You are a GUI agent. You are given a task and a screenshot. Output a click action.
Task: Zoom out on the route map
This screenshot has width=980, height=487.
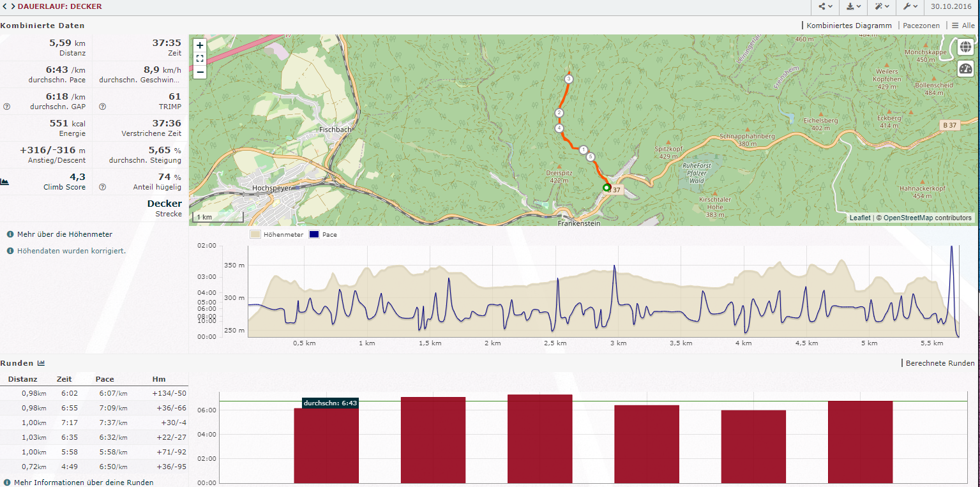(x=200, y=71)
